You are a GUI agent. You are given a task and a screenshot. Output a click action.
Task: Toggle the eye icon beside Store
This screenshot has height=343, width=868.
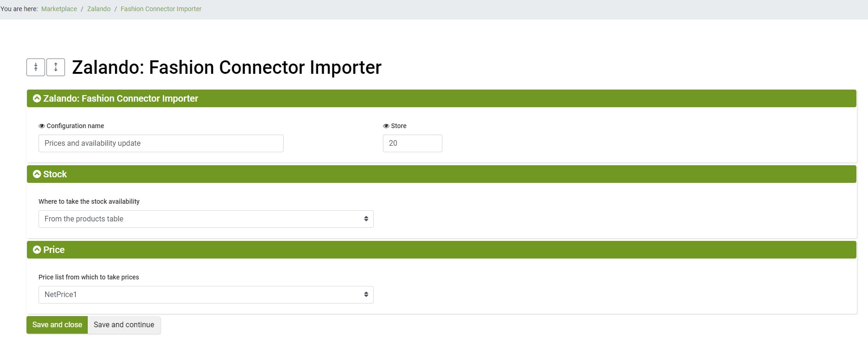click(x=386, y=126)
